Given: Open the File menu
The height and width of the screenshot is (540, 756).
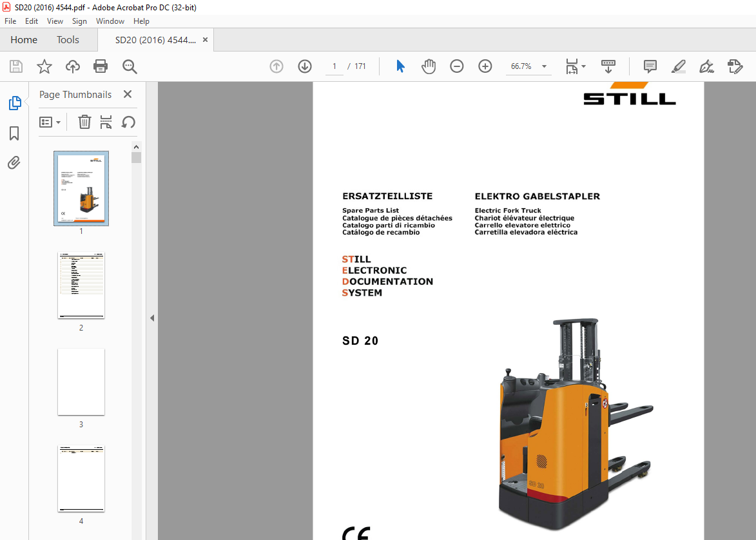Looking at the screenshot, I should 10,21.
